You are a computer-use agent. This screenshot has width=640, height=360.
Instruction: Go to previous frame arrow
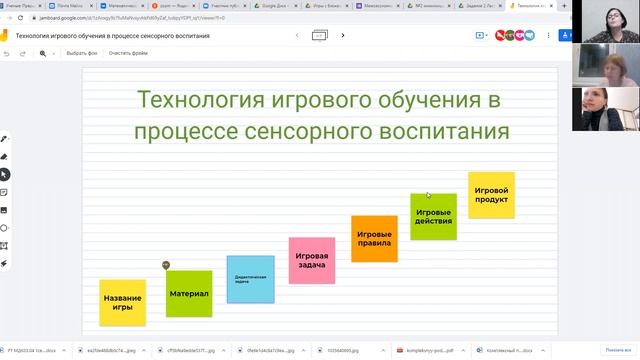point(297,36)
